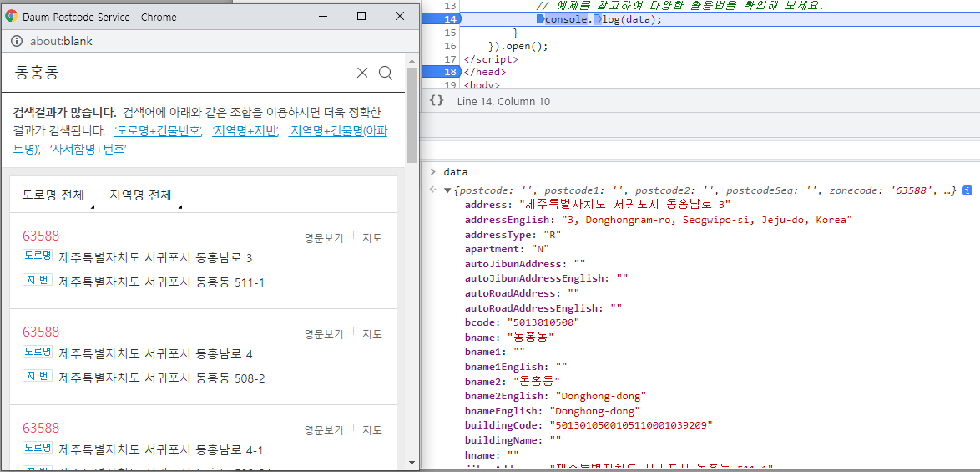Click the Line 14, Column 10 status

coord(503,101)
